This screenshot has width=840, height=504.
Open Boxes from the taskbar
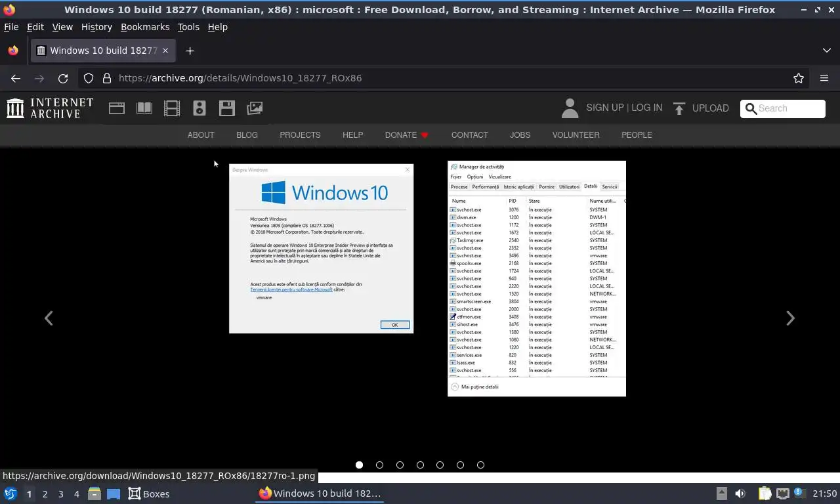[x=149, y=493]
